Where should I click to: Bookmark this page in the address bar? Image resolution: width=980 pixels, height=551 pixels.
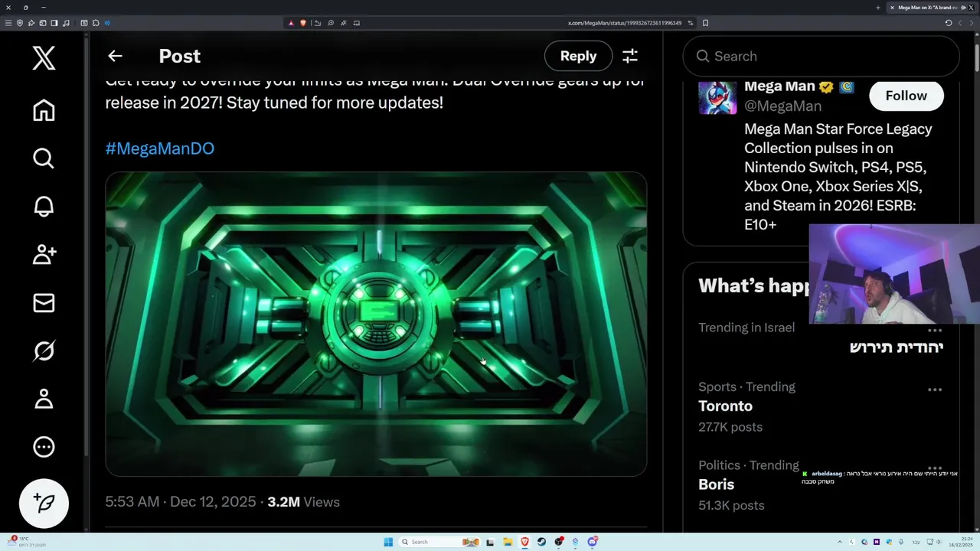pos(705,23)
